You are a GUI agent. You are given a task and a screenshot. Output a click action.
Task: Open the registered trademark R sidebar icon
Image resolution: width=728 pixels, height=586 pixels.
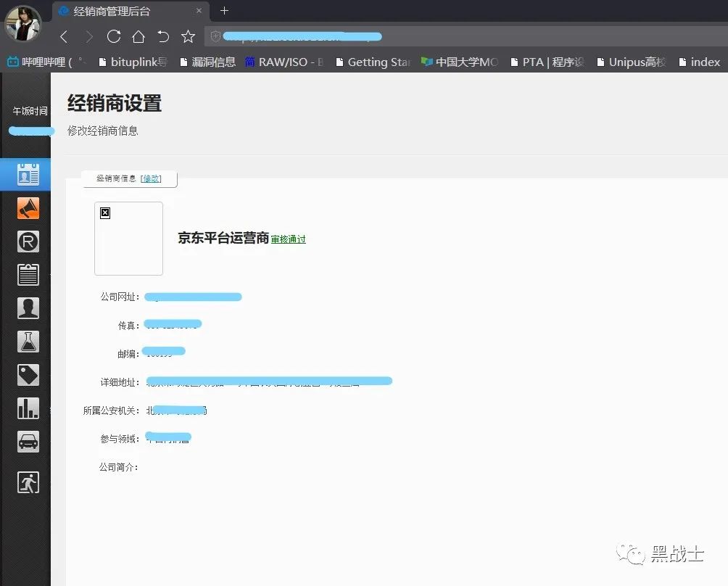(x=28, y=242)
